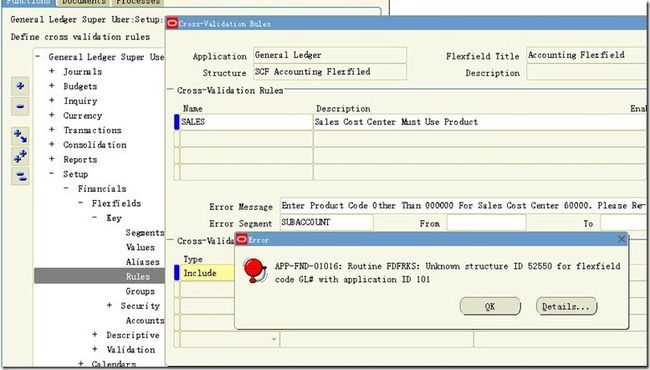
Task: Click the Oracle icon in Cross-Validation Rules title
Action: (x=172, y=24)
